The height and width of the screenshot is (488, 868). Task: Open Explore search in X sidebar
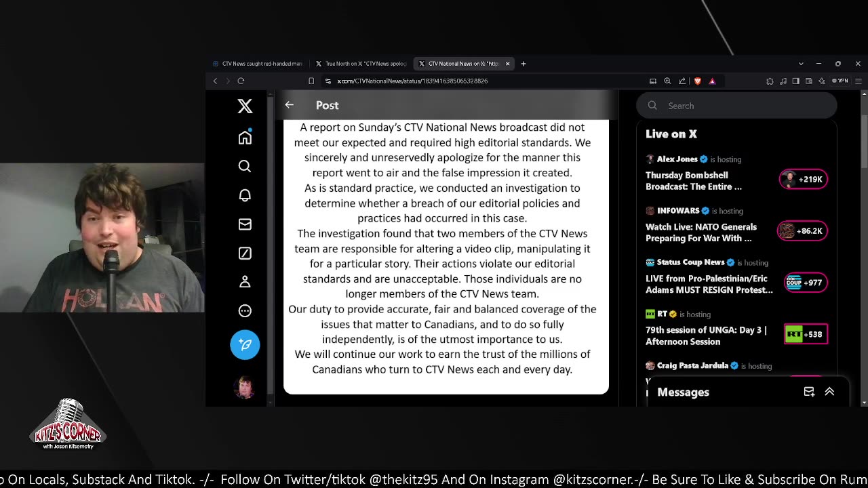coord(245,166)
